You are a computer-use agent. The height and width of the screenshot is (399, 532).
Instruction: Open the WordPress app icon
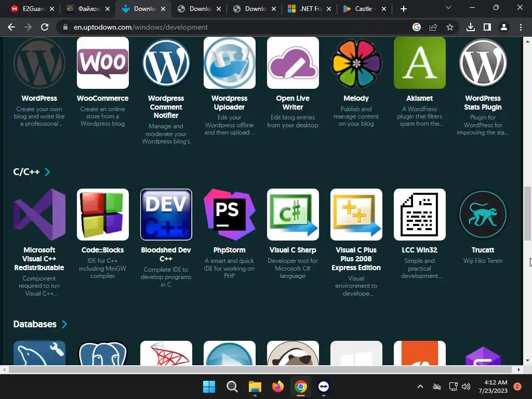pyautogui.click(x=39, y=63)
